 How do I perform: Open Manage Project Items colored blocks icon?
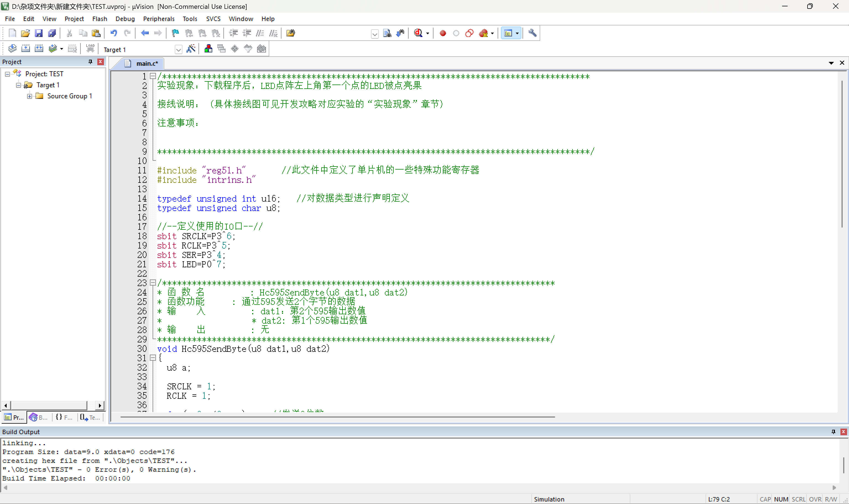point(208,49)
